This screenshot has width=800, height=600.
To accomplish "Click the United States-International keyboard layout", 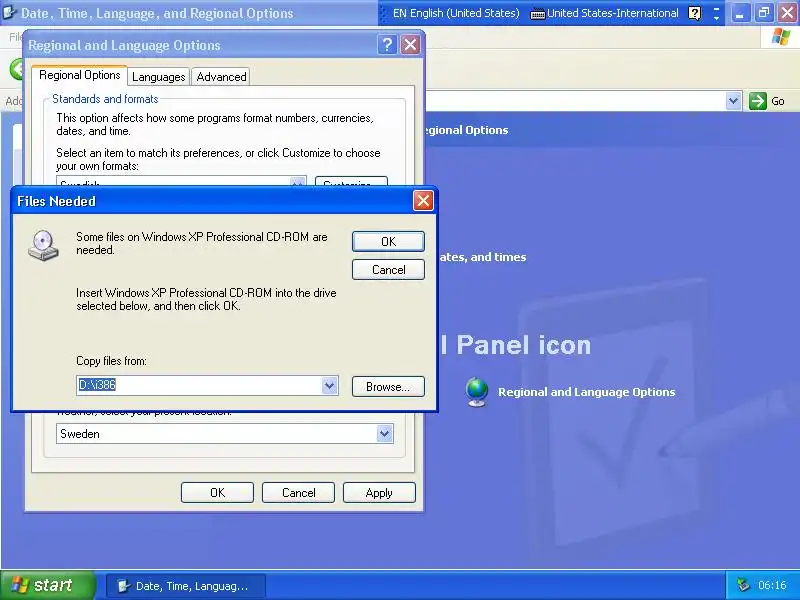I will click(x=605, y=13).
